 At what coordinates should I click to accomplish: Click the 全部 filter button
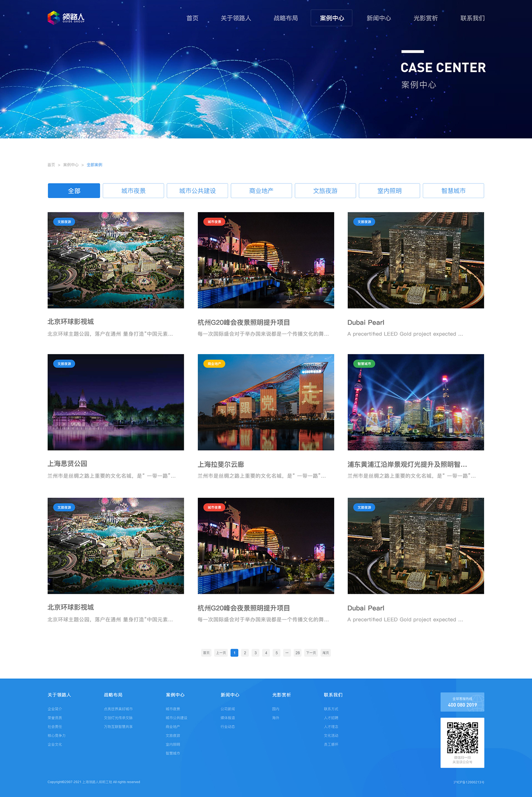click(74, 191)
